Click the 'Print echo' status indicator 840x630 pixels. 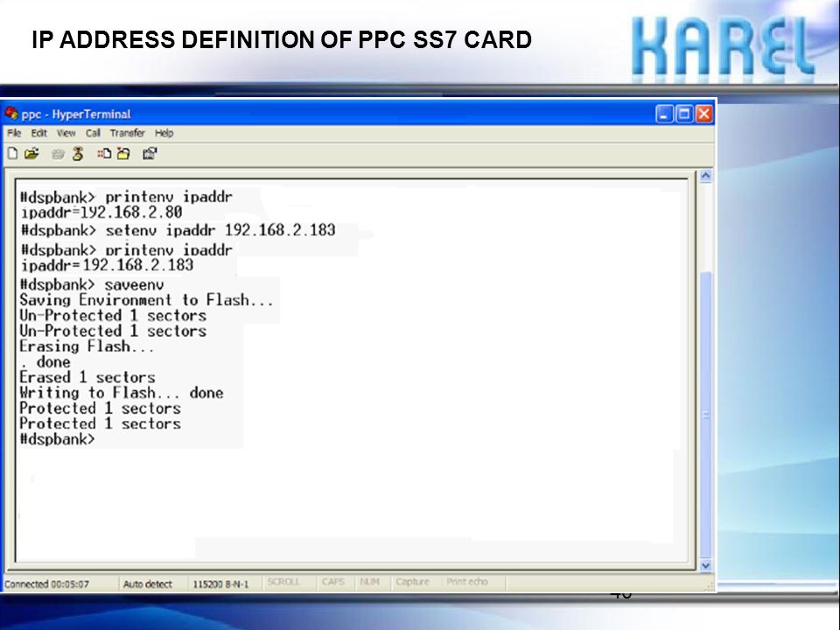click(x=466, y=582)
